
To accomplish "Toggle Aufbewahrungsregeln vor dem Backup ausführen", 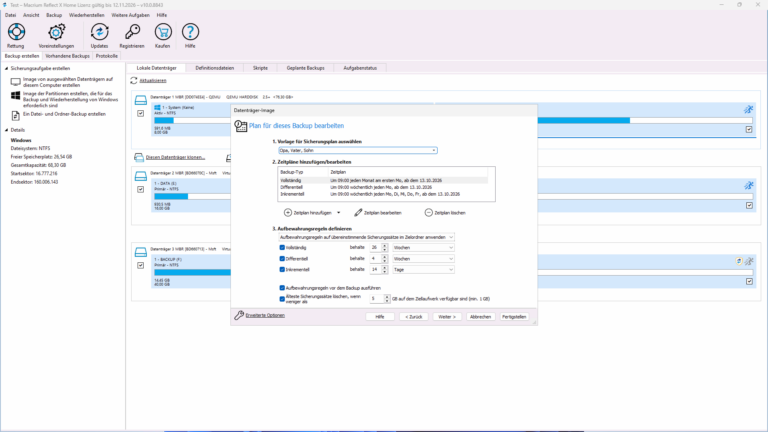I will pyautogui.click(x=282, y=288).
